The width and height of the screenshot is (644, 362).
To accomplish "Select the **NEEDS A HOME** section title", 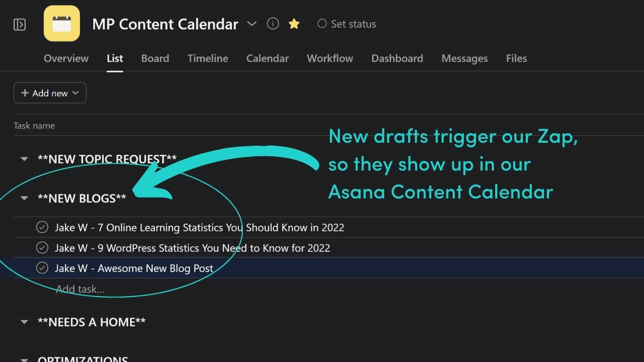I will click(92, 322).
